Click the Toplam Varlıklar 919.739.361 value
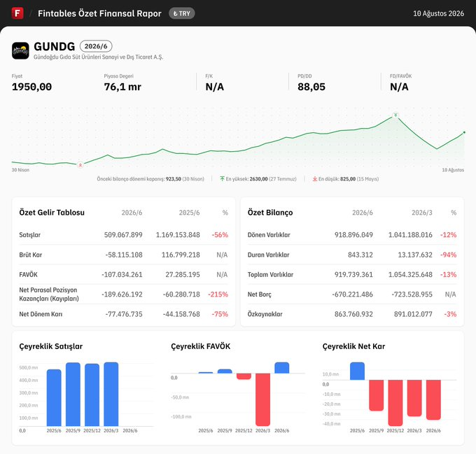476x454 pixels. 353,274
